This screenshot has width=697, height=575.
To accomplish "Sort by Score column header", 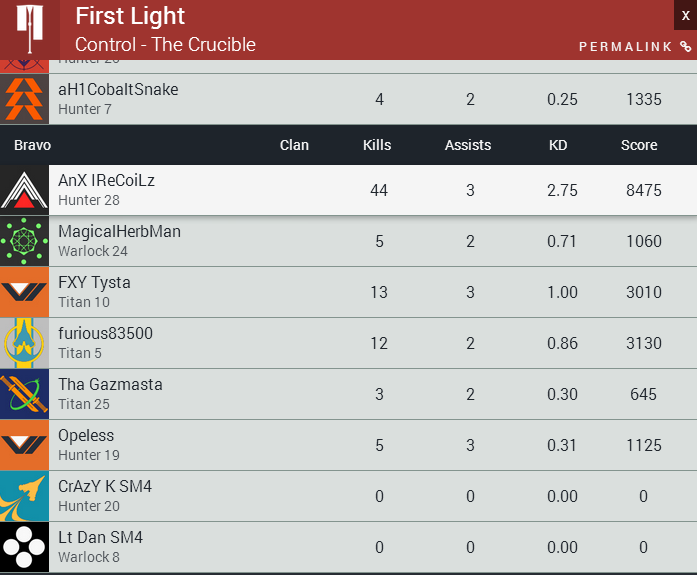I will tap(639, 145).
